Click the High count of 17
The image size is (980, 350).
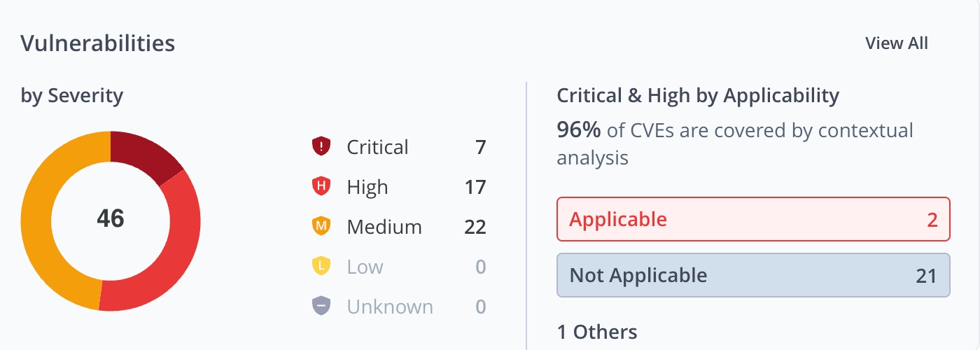(475, 187)
